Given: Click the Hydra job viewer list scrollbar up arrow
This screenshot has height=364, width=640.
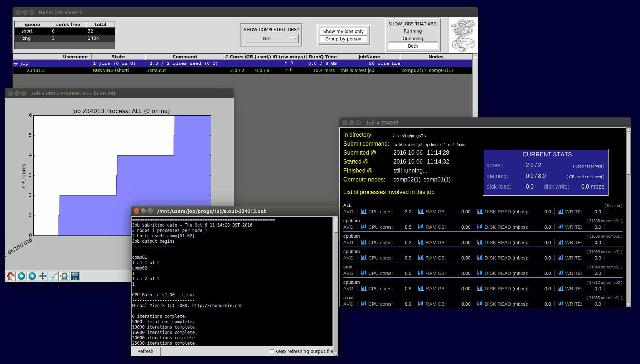Looking at the screenshot, I should (x=475, y=56).
